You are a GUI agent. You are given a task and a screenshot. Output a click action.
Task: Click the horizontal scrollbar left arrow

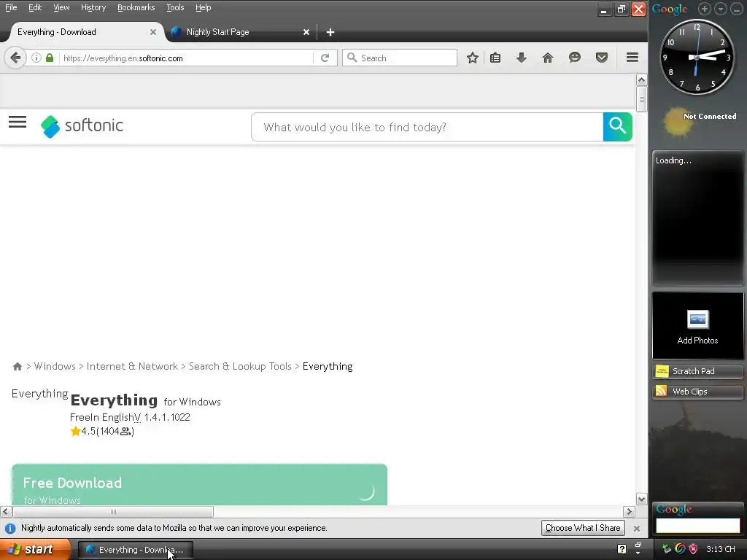coord(5,511)
